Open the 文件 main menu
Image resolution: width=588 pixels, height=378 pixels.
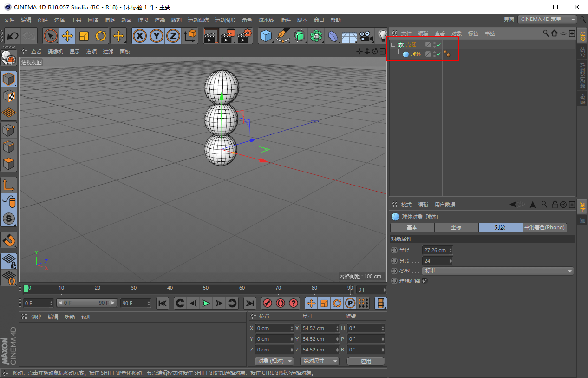point(9,20)
